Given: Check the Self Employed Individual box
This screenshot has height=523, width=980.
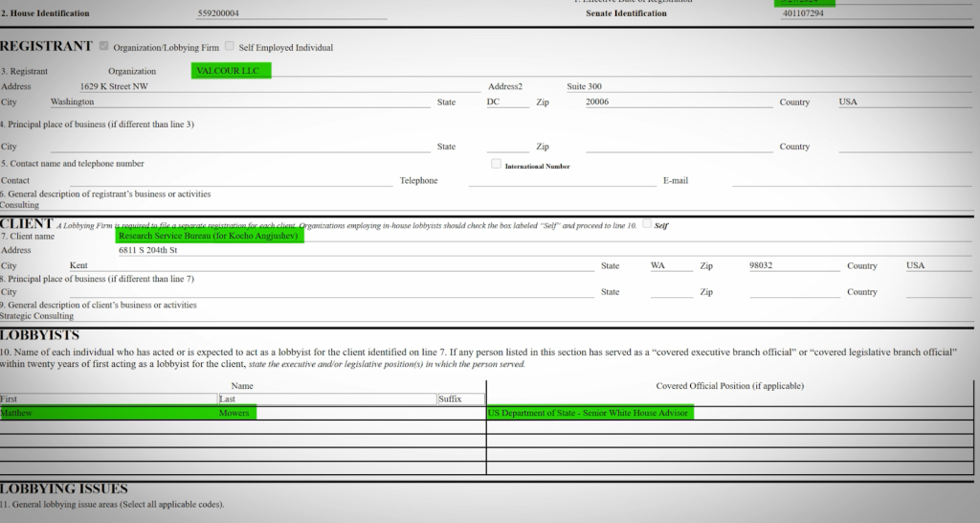Looking at the screenshot, I should click(x=229, y=46).
